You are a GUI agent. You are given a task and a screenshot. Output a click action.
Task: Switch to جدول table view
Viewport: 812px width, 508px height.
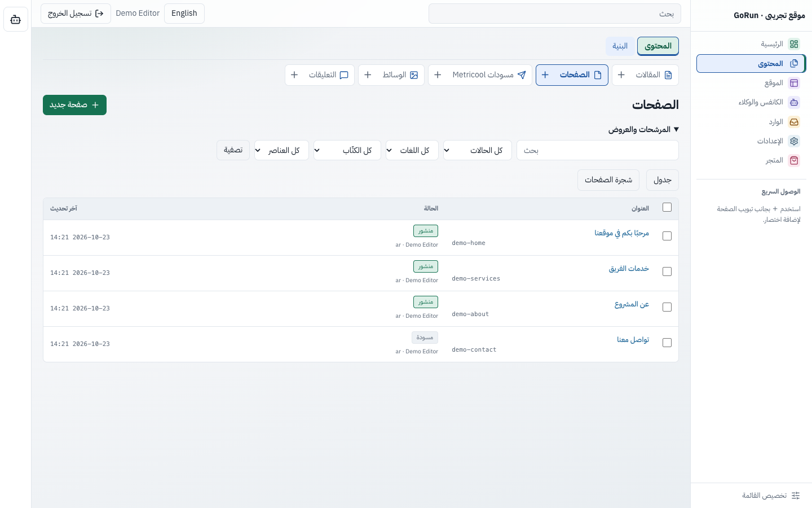tap(662, 180)
